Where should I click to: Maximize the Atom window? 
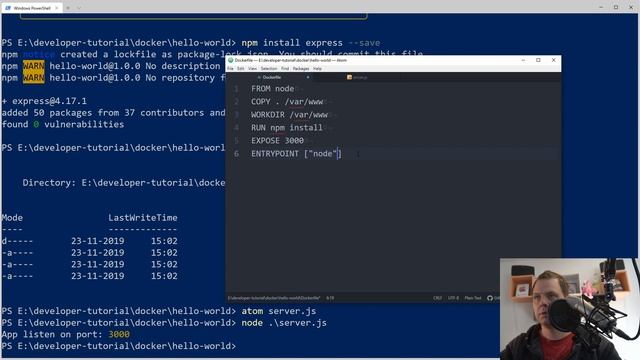(538, 60)
